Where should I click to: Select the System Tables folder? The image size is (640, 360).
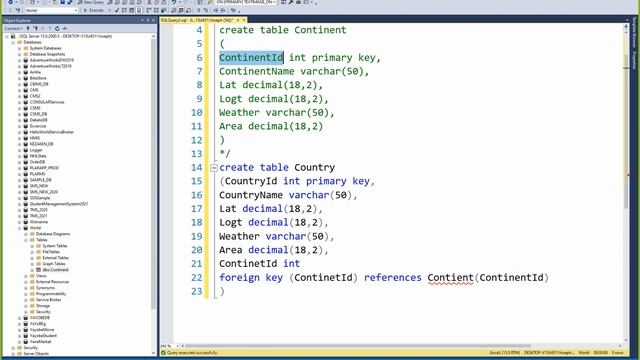[x=55, y=246]
